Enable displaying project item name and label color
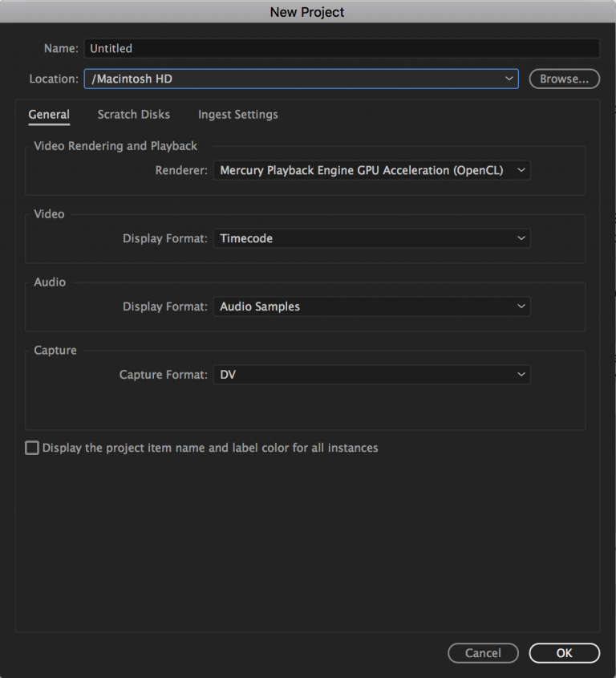This screenshot has height=678, width=616. (x=31, y=448)
